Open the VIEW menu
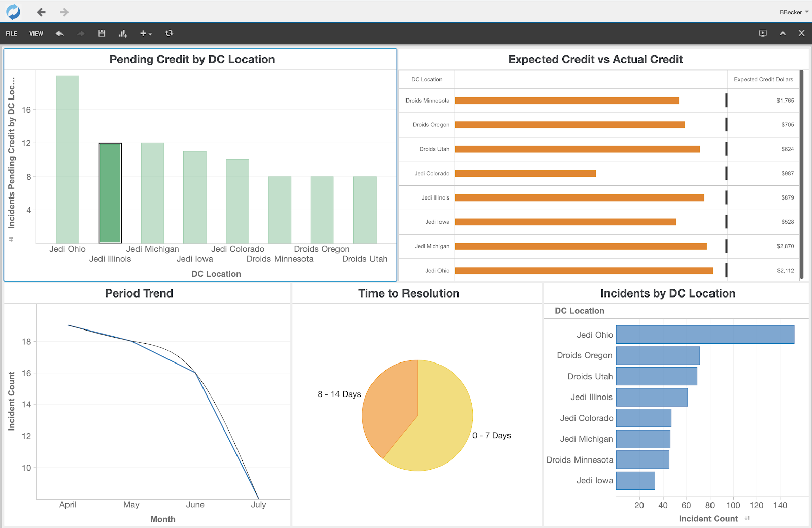 click(36, 34)
